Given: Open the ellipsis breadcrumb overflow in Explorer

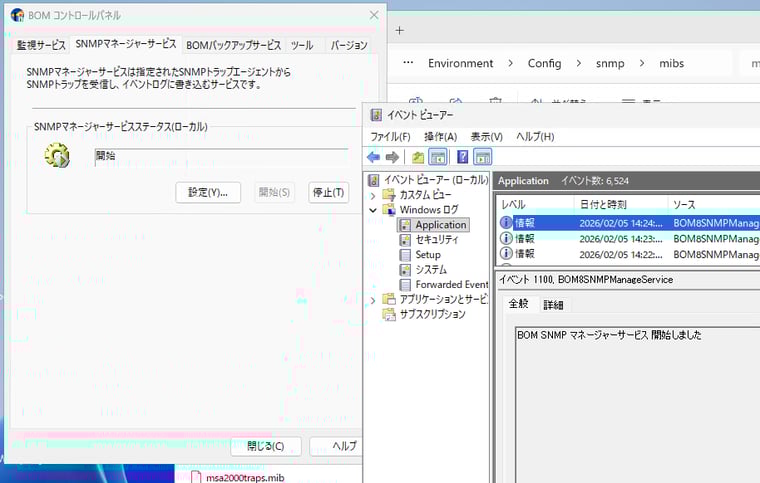Looking at the screenshot, I should [x=408, y=62].
